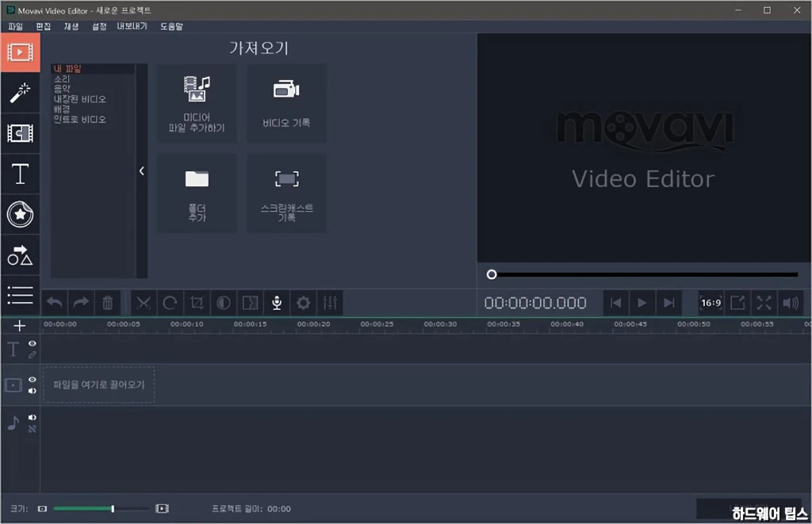Click the preview seek bar handle
The image size is (812, 524).
pyautogui.click(x=492, y=274)
